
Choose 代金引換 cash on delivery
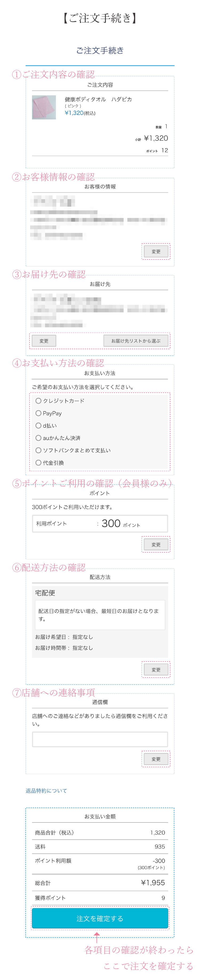point(38,463)
